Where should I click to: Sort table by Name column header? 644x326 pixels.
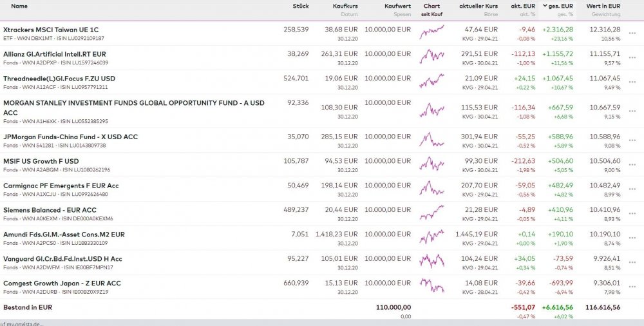point(19,6)
